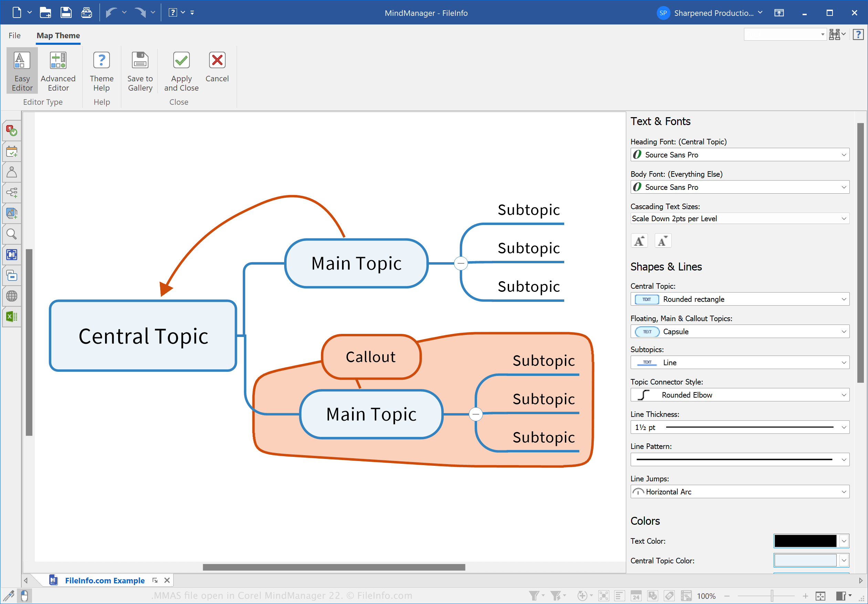This screenshot has width=868, height=604.
Task: Open the Map Parts pane icon in sidebar
Action: pyautogui.click(x=12, y=193)
